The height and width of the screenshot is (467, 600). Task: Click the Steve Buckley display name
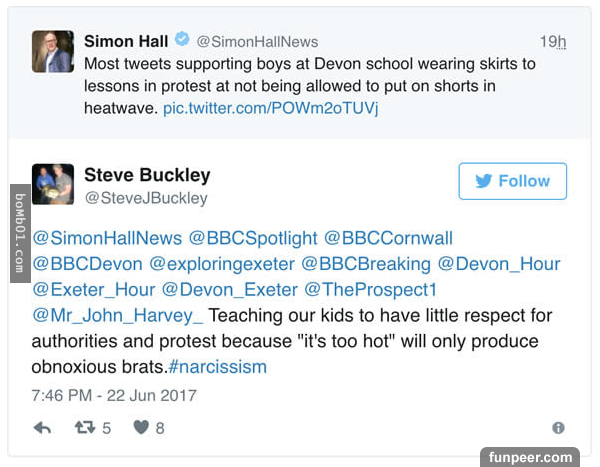(x=147, y=175)
